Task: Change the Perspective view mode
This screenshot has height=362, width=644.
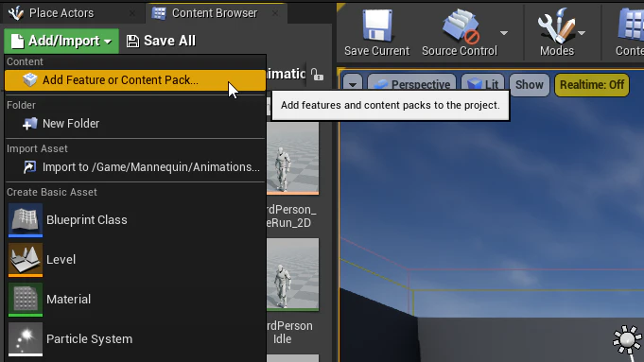Action: click(x=412, y=84)
